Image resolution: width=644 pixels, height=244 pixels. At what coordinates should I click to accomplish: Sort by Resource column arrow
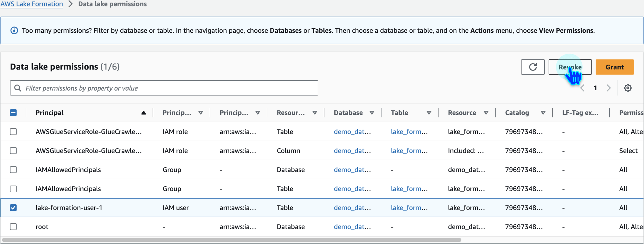coord(486,113)
